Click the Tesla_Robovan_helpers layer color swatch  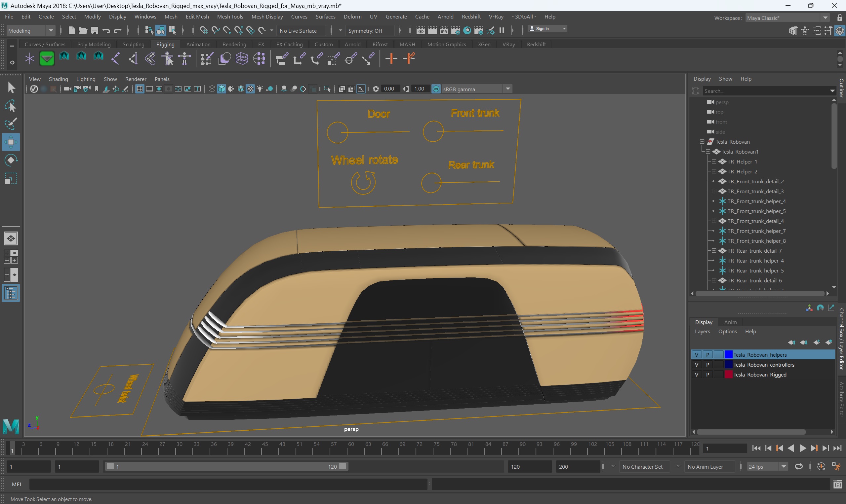[728, 355]
